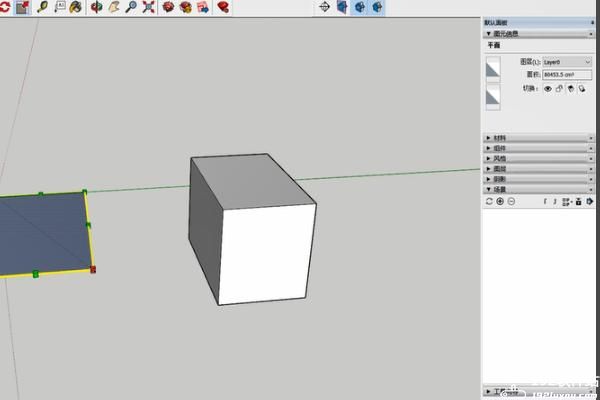This screenshot has height=400, width=600.
Task: Toggle Display Section Fill button
Action: [x=377, y=7]
